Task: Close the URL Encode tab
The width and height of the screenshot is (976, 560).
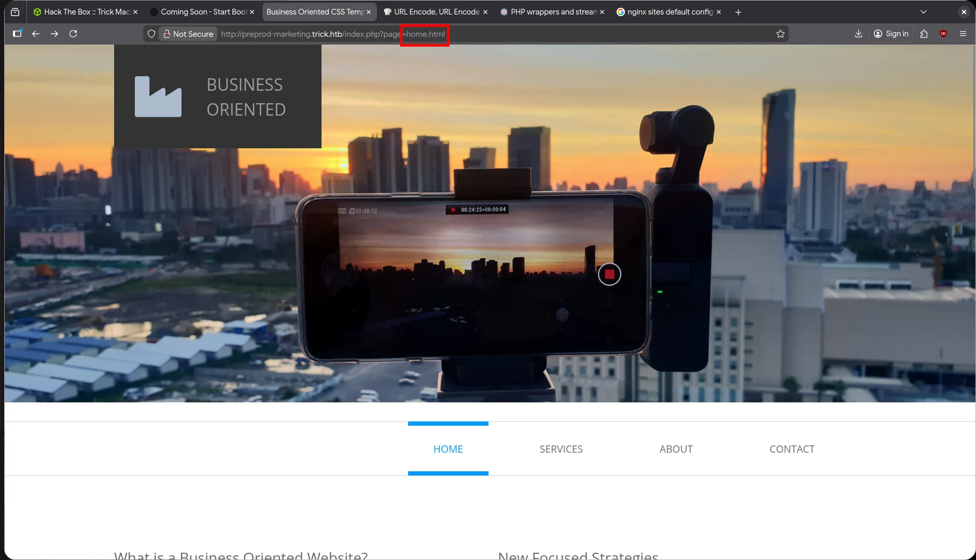Action: click(485, 12)
